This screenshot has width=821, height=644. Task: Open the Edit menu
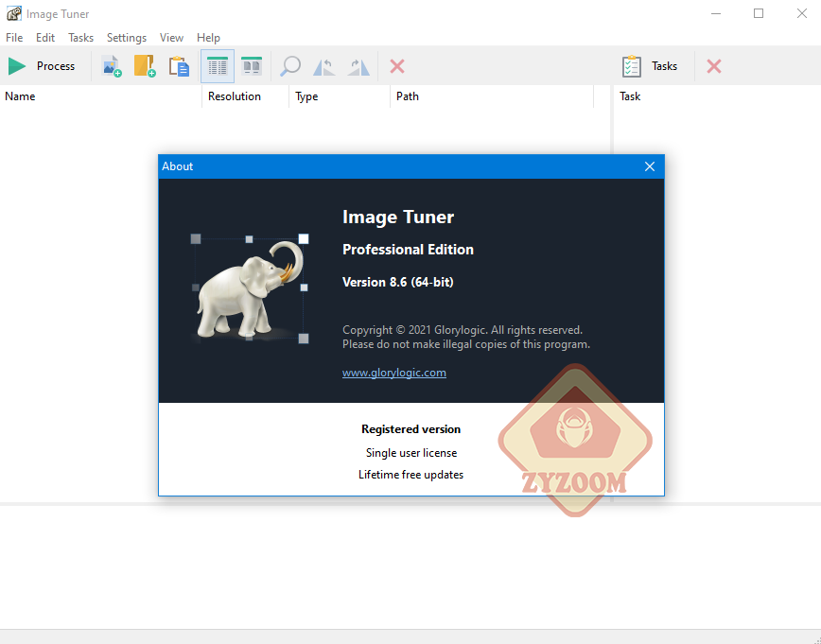click(45, 38)
